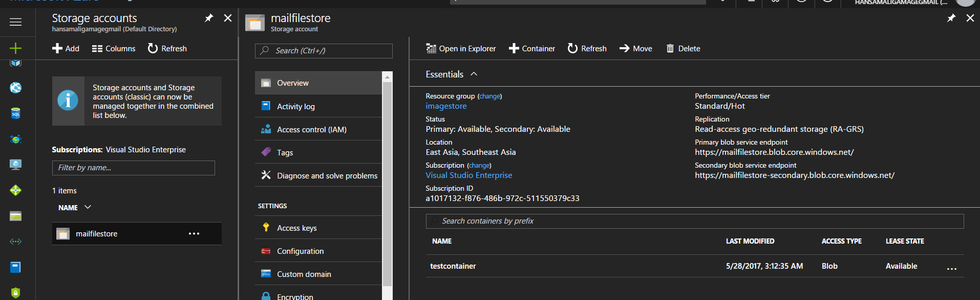Click the Move command
The width and height of the screenshot is (980, 300).
(x=636, y=48)
